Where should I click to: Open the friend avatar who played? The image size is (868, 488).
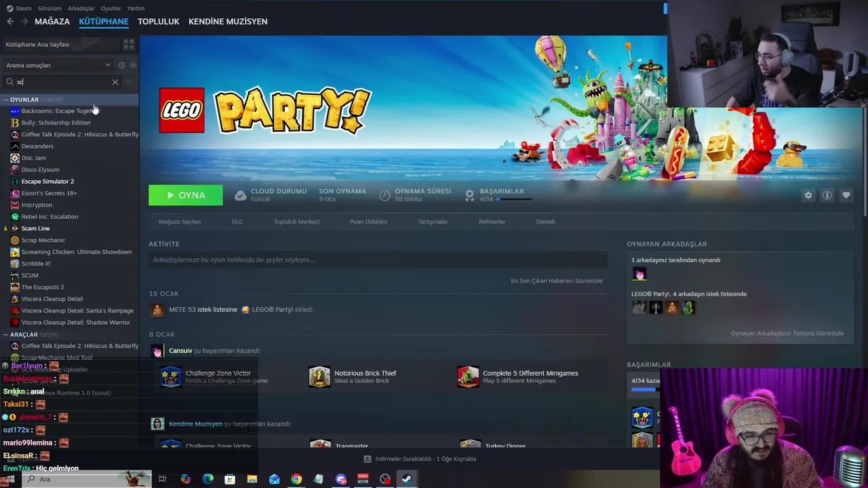[639, 274]
